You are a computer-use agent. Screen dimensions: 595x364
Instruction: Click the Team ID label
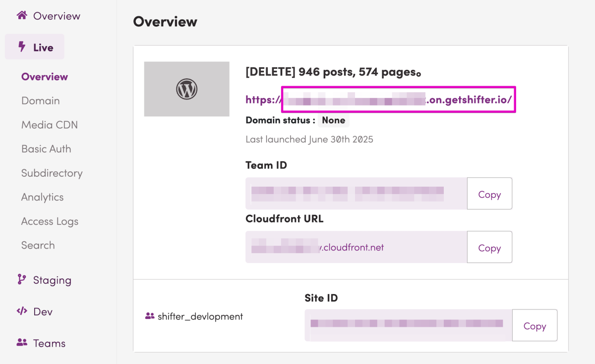pyautogui.click(x=266, y=165)
